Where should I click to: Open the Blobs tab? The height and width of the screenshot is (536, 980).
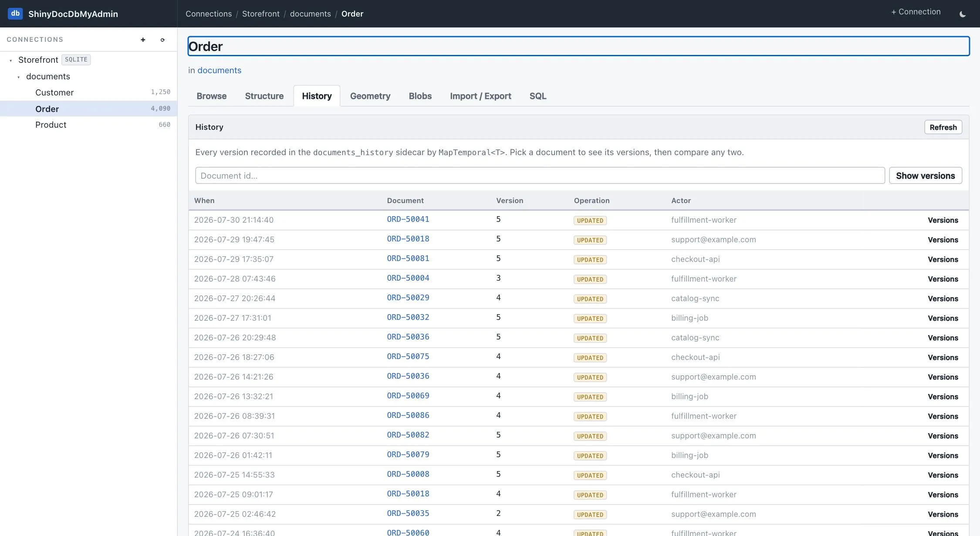pyautogui.click(x=420, y=96)
